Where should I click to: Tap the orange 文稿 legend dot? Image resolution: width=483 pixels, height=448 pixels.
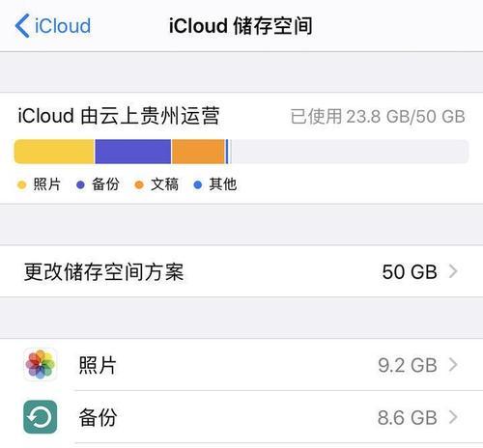pyautogui.click(x=139, y=184)
